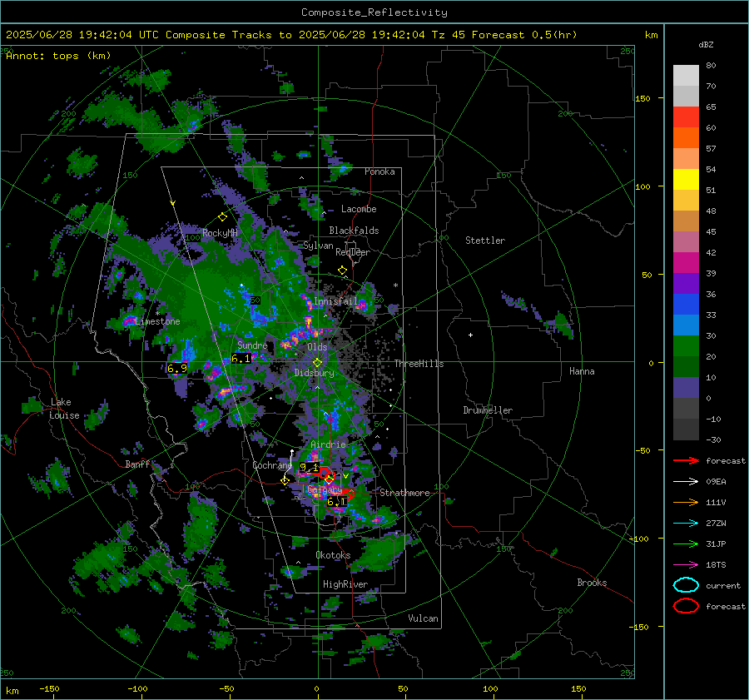Click the Composite_Reflectivity title

coord(374,12)
